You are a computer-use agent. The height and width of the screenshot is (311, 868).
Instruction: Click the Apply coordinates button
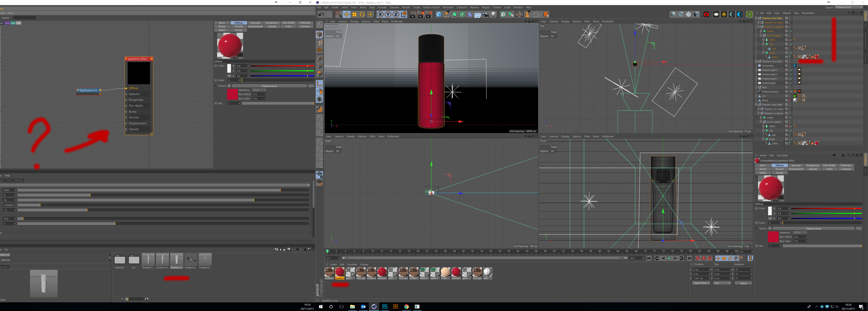743,283
